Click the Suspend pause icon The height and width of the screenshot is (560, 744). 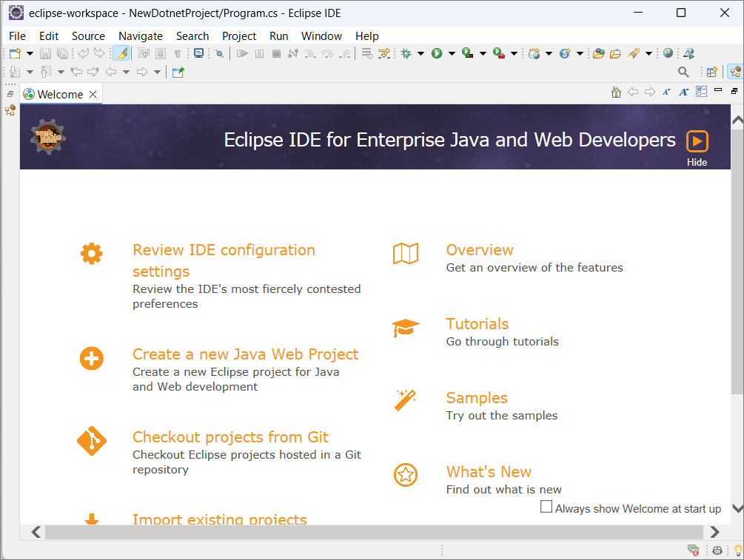(x=259, y=53)
